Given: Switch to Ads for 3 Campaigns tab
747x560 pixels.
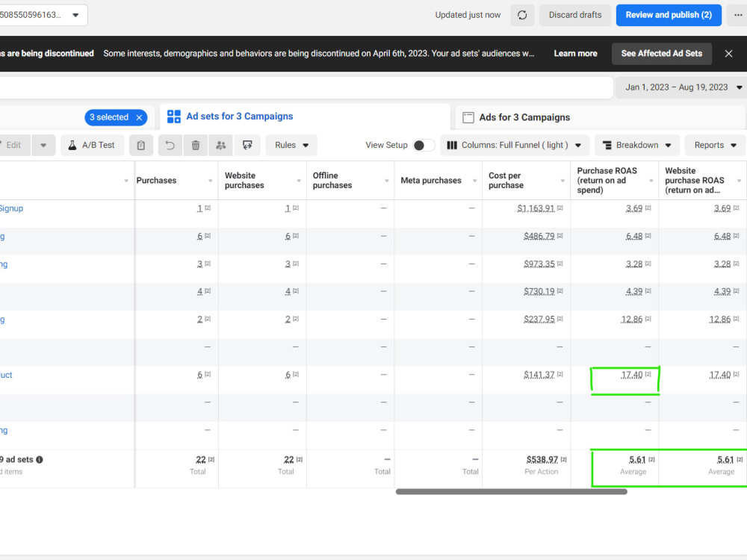Looking at the screenshot, I should (601, 118).
